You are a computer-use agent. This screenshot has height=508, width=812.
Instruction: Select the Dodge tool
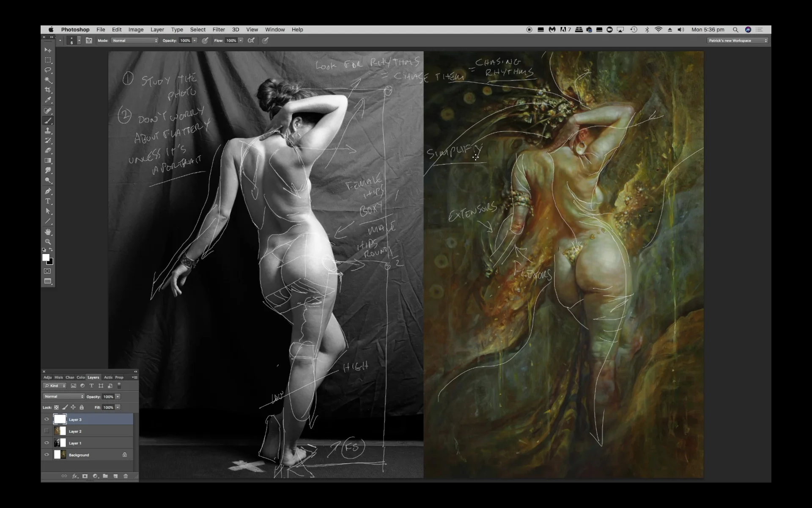coord(48,181)
